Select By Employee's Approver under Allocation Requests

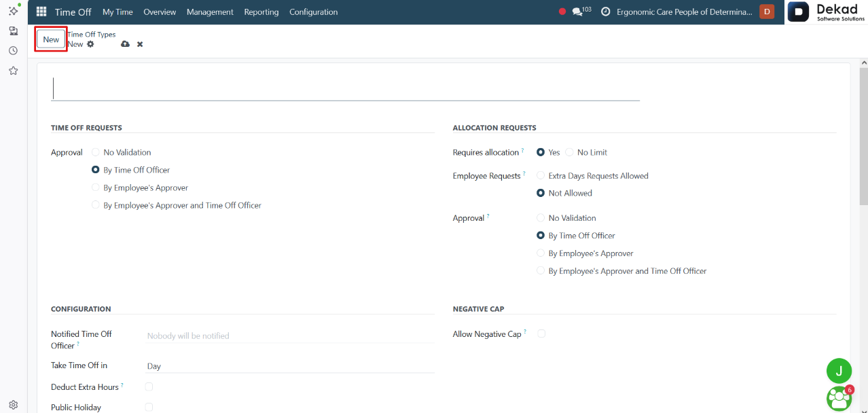[x=541, y=253]
